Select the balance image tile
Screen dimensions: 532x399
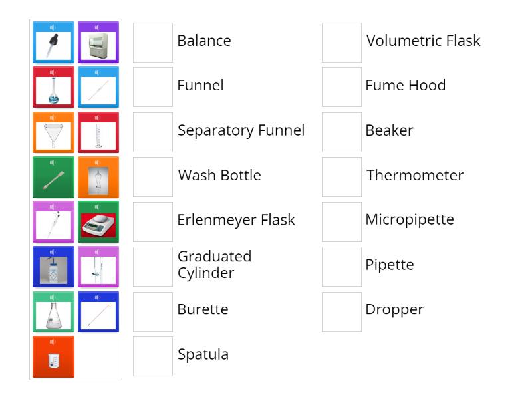click(98, 221)
